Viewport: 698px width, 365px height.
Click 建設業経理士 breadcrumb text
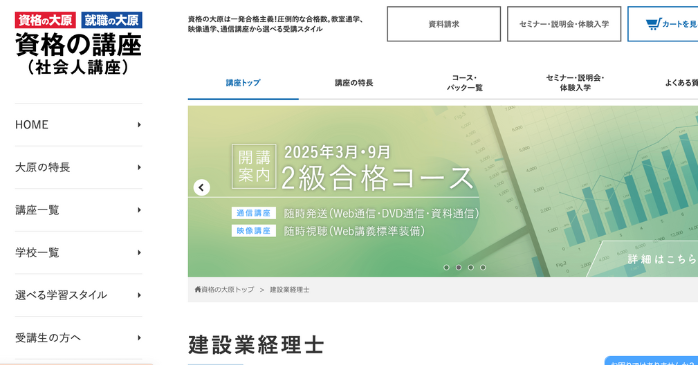point(289,289)
